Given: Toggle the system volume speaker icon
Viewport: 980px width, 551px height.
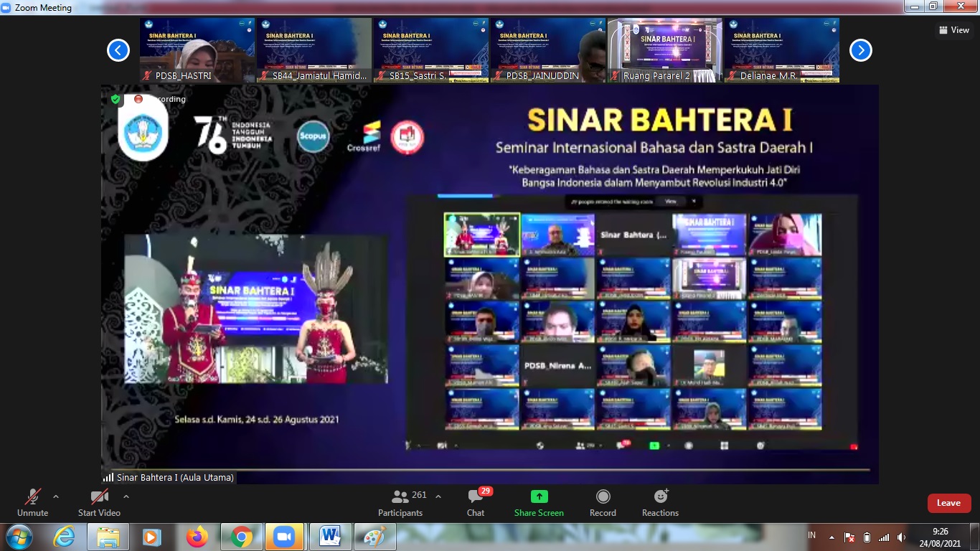Looking at the screenshot, I should click(x=901, y=536).
